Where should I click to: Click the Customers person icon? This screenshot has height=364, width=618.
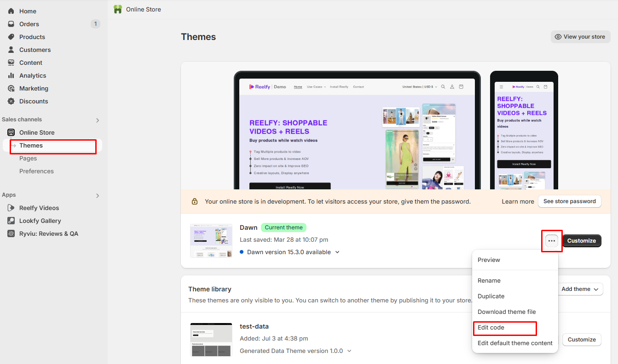(x=11, y=50)
